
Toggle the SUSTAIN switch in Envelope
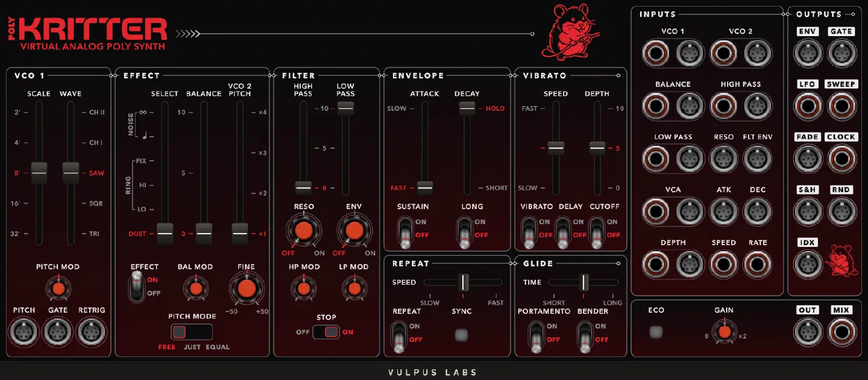click(404, 232)
